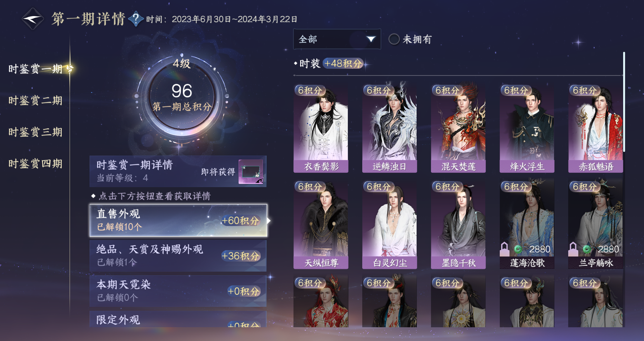
Task: Click the outfit list vertical scrollbar
Action: coord(624,102)
